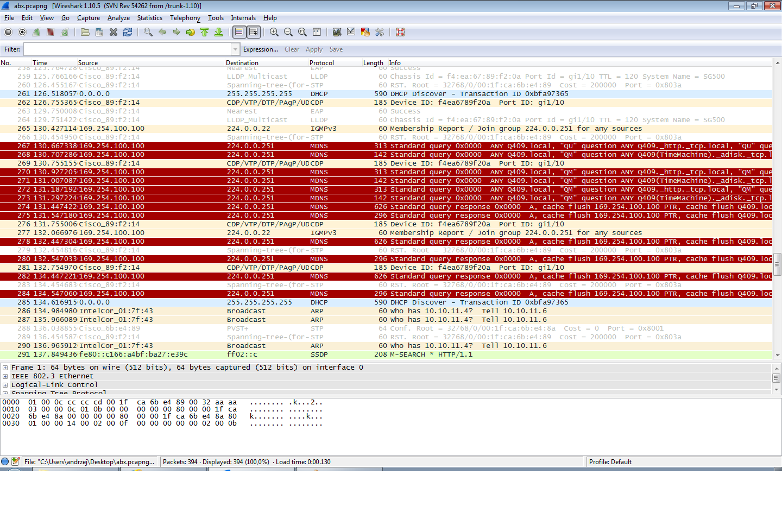Screen dimensions: 782x532
Task: Open preferences tools icon
Action: [x=380, y=32]
